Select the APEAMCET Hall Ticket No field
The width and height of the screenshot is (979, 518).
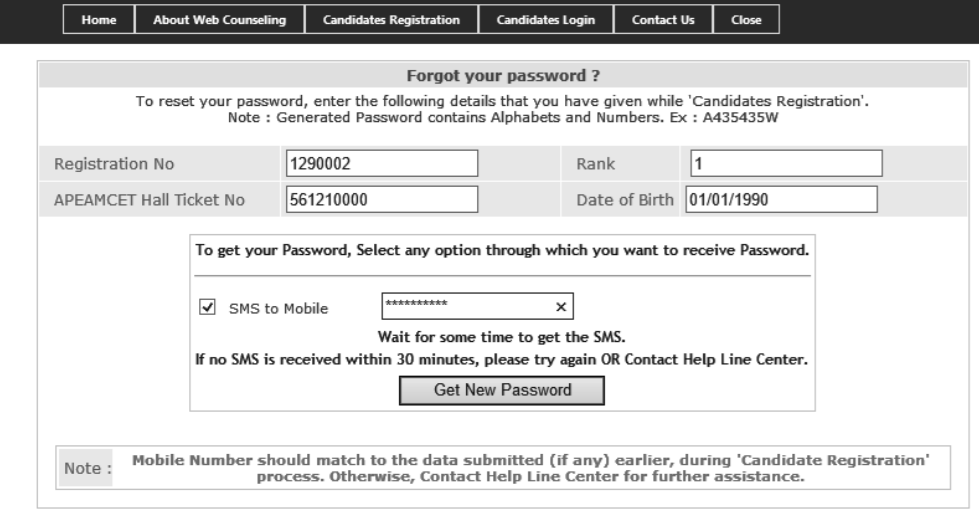pos(381,199)
